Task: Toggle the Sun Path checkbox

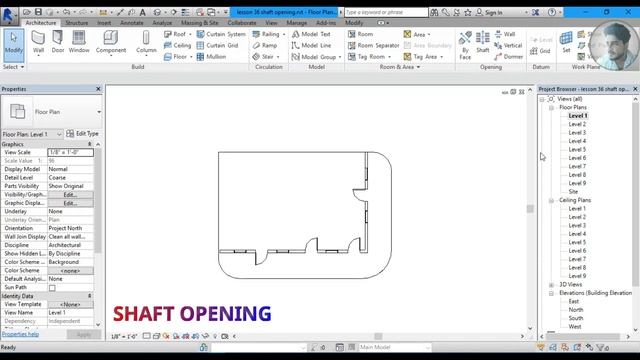Action: coord(52,288)
